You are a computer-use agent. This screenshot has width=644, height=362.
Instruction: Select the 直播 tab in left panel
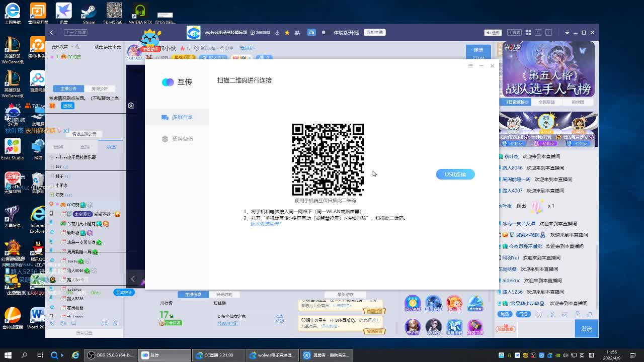pyautogui.click(x=85, y=147)
